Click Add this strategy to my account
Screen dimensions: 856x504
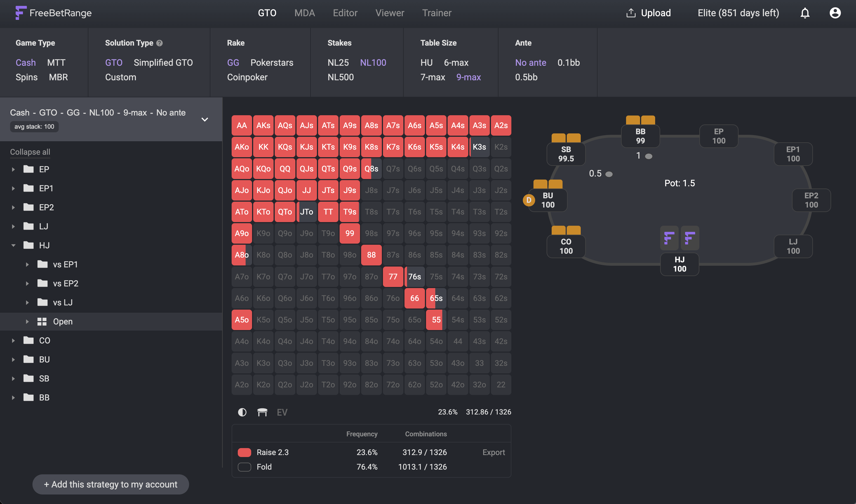click(x=110, y=484)
